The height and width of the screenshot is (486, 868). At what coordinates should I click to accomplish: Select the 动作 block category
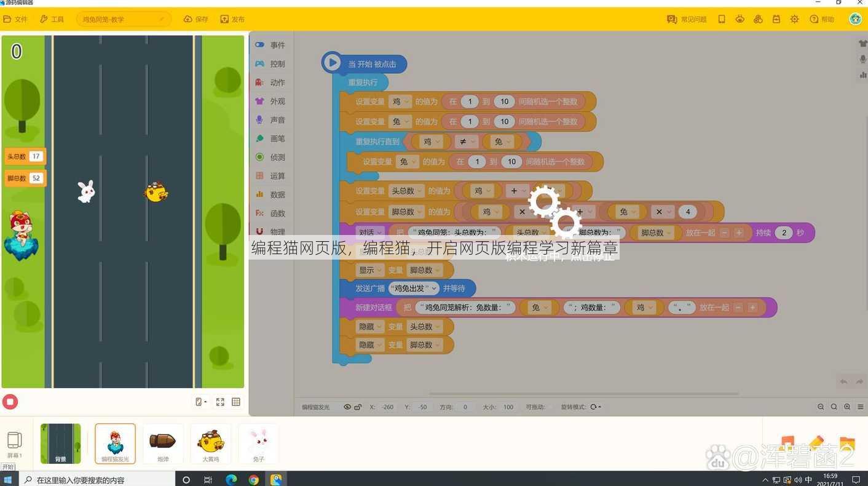[x=270, y=82]
